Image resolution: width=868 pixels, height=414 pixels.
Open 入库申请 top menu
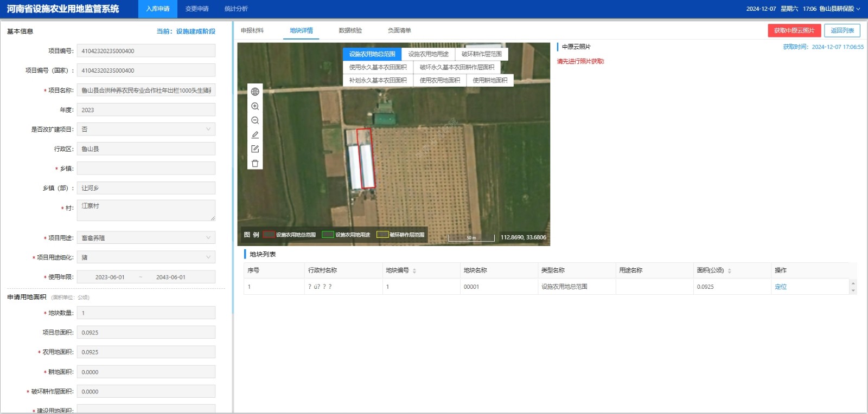[x=158, y=9]
